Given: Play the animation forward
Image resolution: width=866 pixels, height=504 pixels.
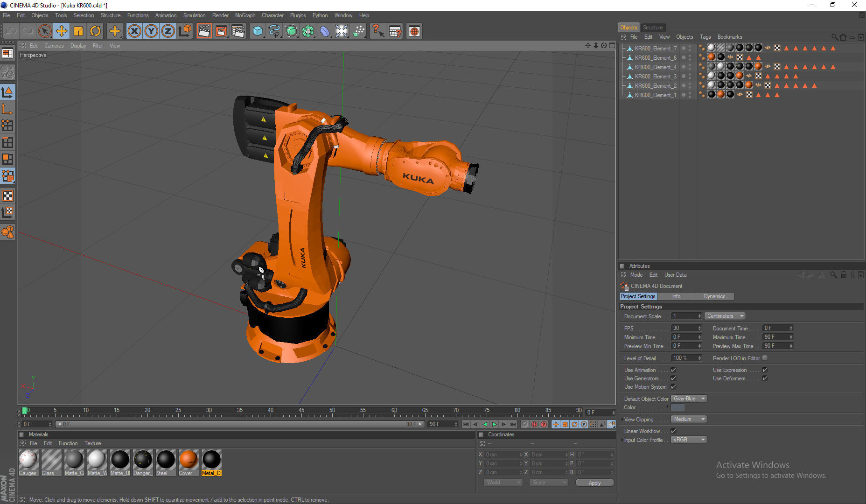Looking at the screenshot, I should point(494,424).
